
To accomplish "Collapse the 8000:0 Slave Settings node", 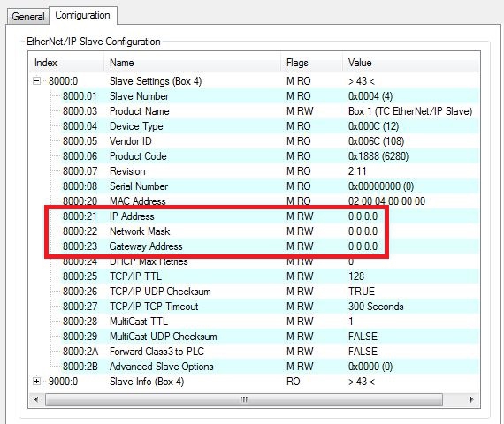I will [x=37, y=81].
